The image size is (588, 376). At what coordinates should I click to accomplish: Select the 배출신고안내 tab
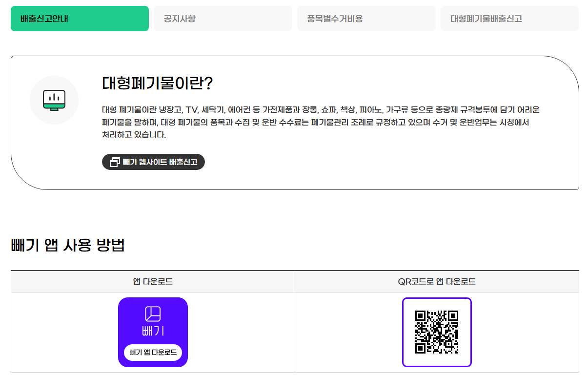80,19
